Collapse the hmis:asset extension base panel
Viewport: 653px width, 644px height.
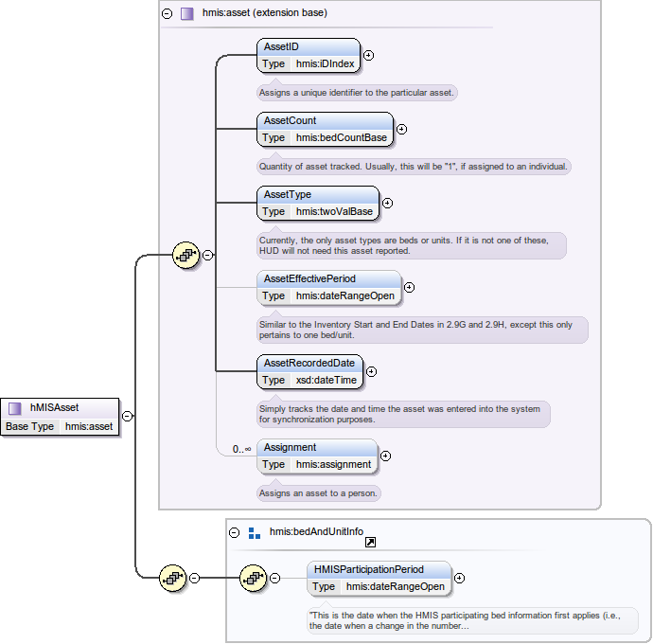point(168,13)
